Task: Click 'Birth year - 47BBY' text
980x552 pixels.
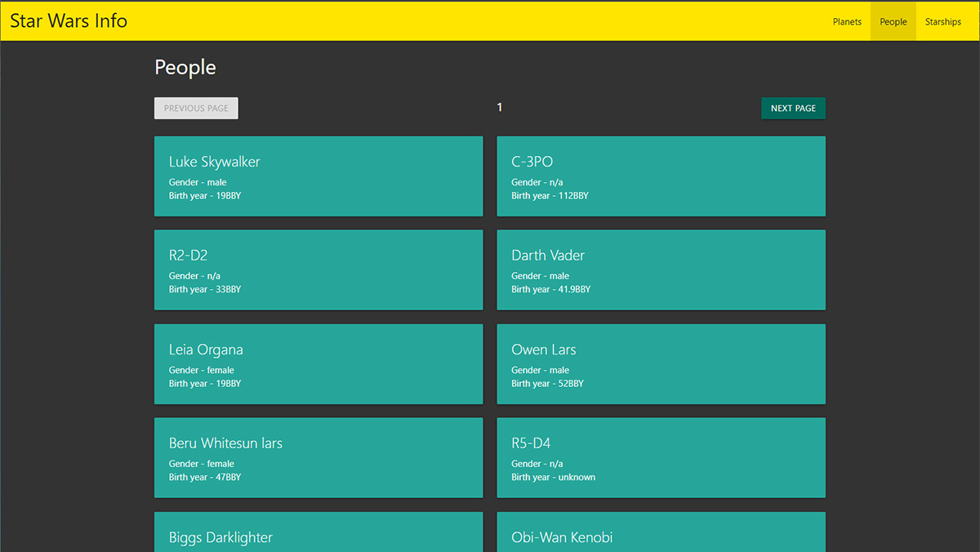Action: (x=205, y=478)
